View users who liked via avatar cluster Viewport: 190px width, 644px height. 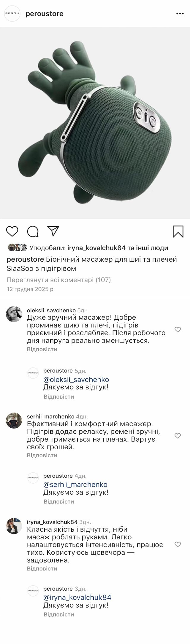18,247
